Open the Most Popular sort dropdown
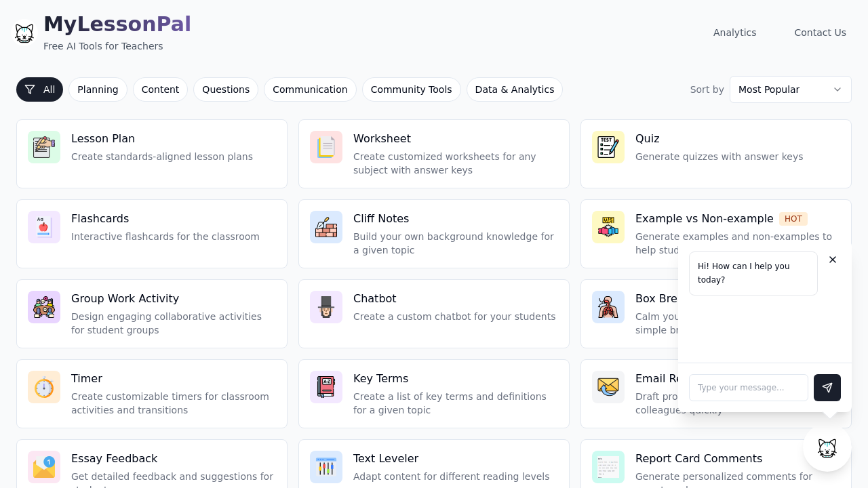This screenshot has width=868, height=488. click(791, 89)
